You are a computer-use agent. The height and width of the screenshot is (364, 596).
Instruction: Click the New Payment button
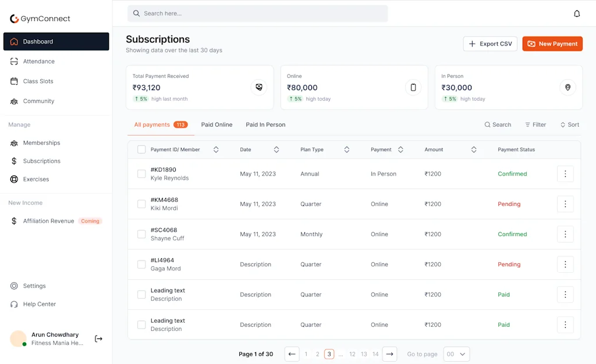click(552, 44)
